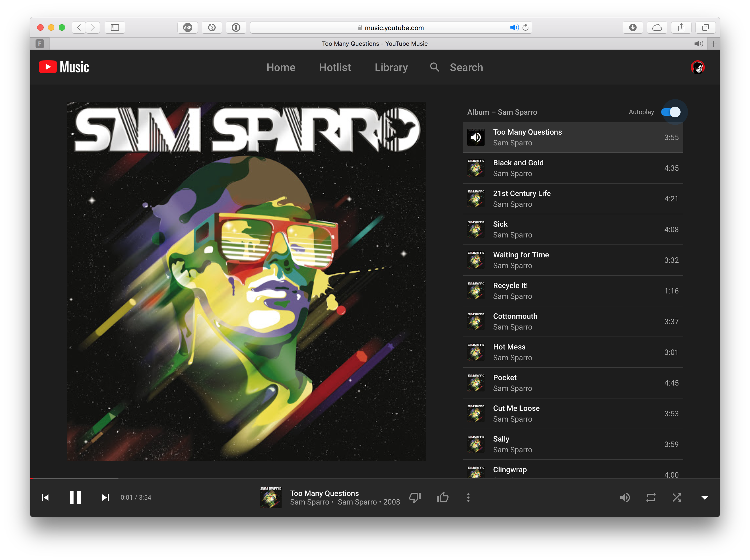Click the skip to next track icon
750x560 pixels.
point(105,498)
